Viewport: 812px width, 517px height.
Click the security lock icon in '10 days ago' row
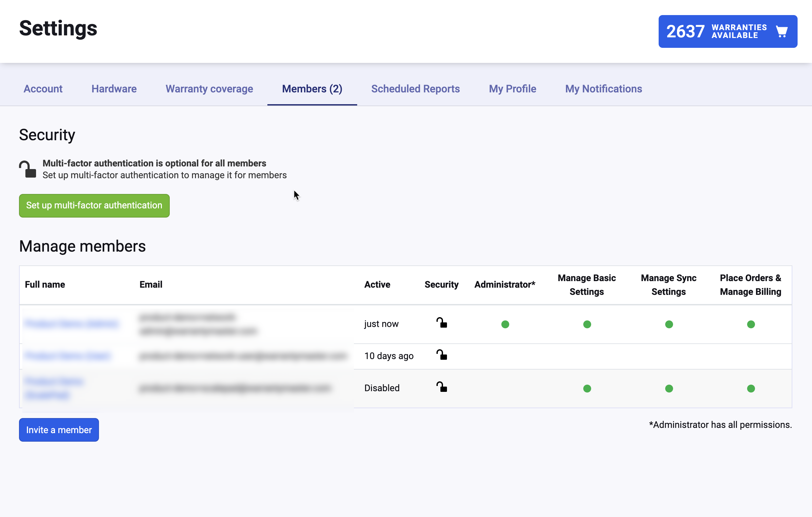pos(441,355)
